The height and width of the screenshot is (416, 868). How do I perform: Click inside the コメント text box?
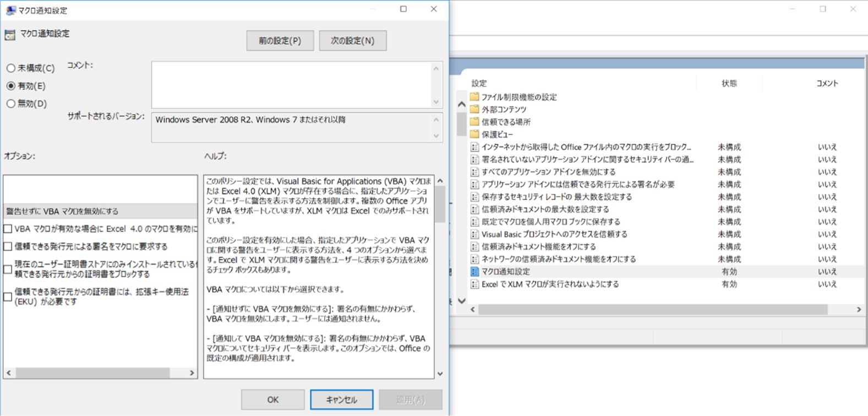pyautogui.click(x=292, y=84)
